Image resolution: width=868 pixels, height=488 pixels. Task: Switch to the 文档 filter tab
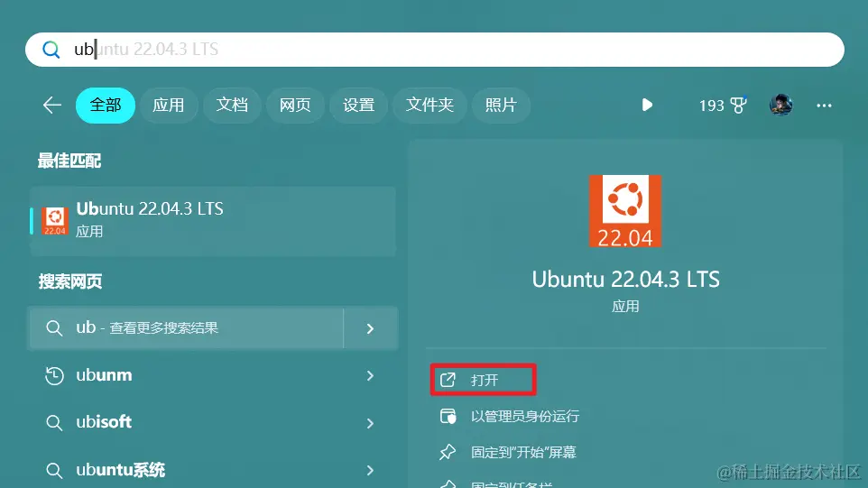click(232, 106)
